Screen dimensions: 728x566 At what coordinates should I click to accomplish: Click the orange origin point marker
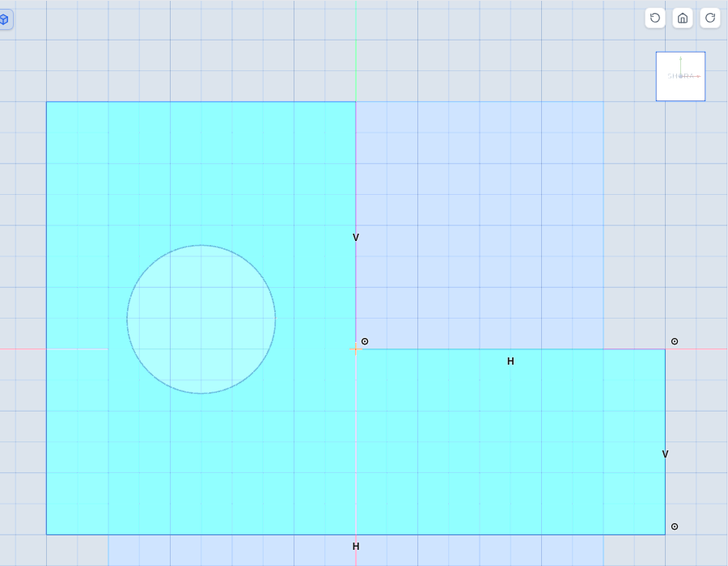coord(356,348)
